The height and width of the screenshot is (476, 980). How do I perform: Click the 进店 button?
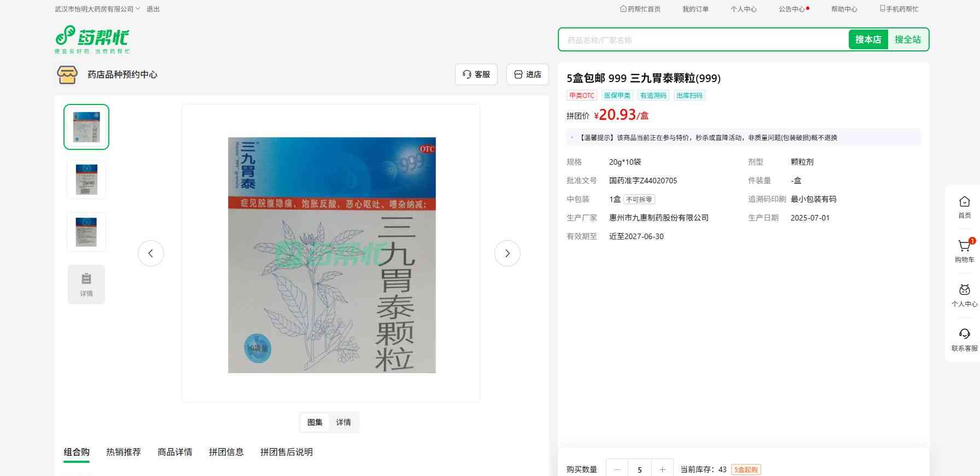pos(528,74)
